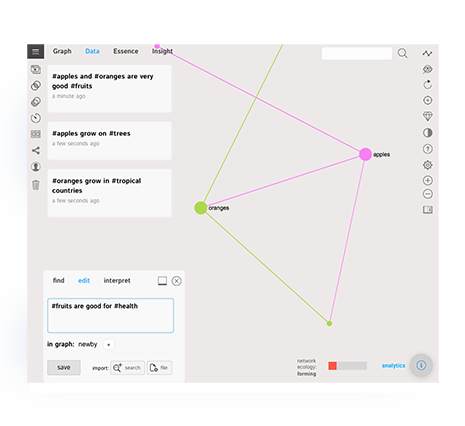
Task: Toggle the half-circle contrast mode icon
Action: pos(428,133)
